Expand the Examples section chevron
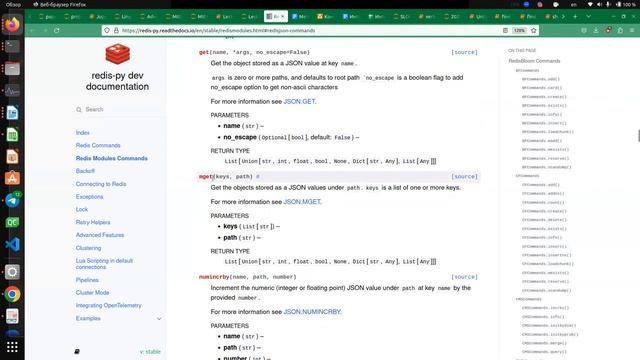This screenshot has width=640, height=360. [x=159, y=319]
